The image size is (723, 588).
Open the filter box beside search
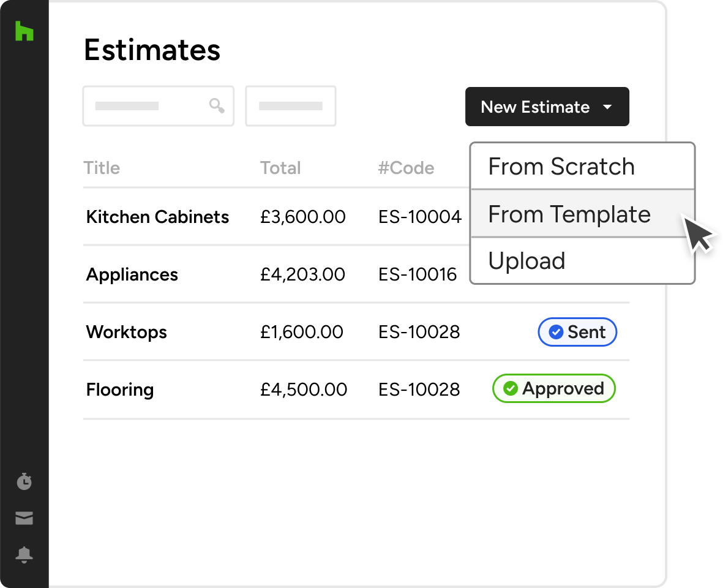291,106
